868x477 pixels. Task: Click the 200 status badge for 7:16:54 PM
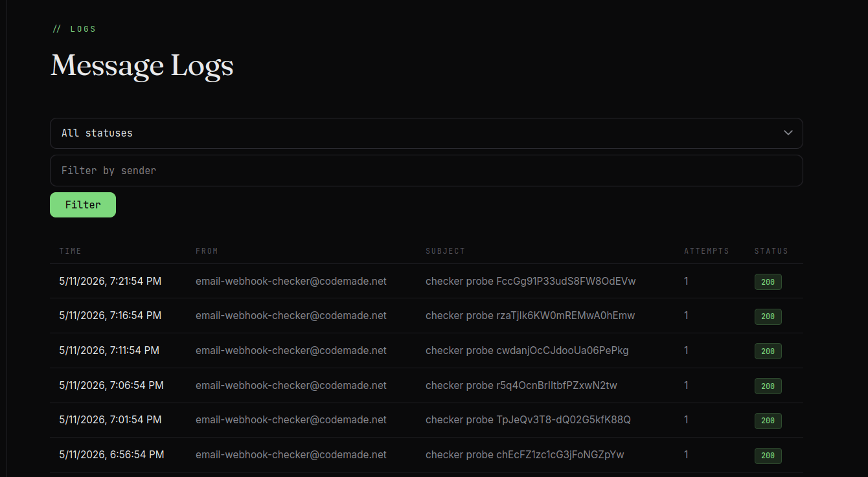(768, 317)
